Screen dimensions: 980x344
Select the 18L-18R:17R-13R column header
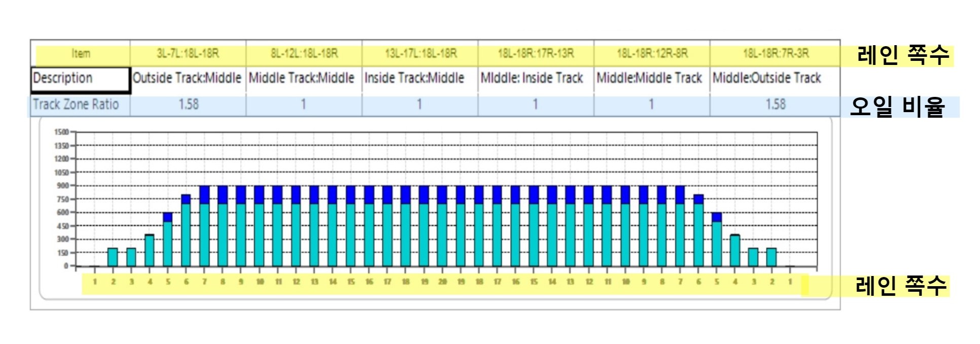pyautogui.click(x=536, y=53)
